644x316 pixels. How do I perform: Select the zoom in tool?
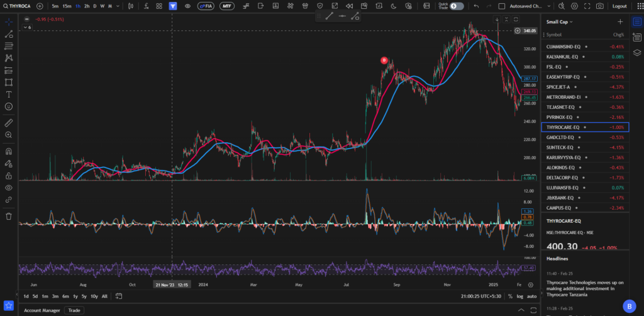9,135
